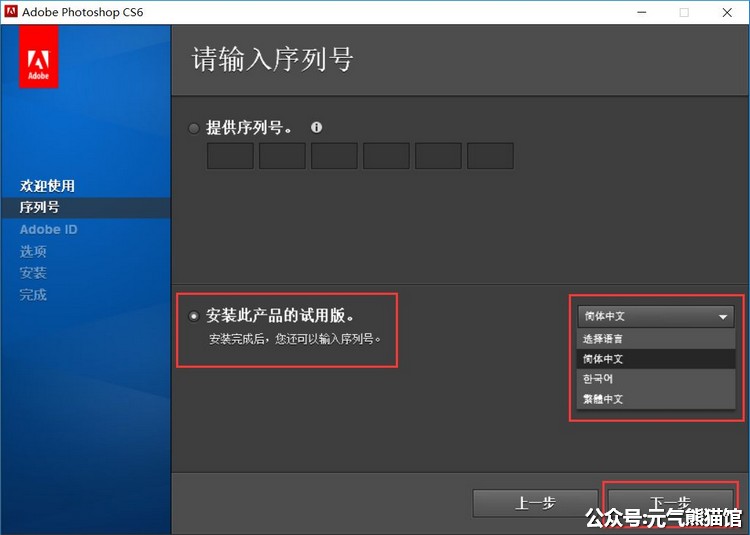Click the last serial number box
The width and height of the screenshot is (750, 535).
490,156
